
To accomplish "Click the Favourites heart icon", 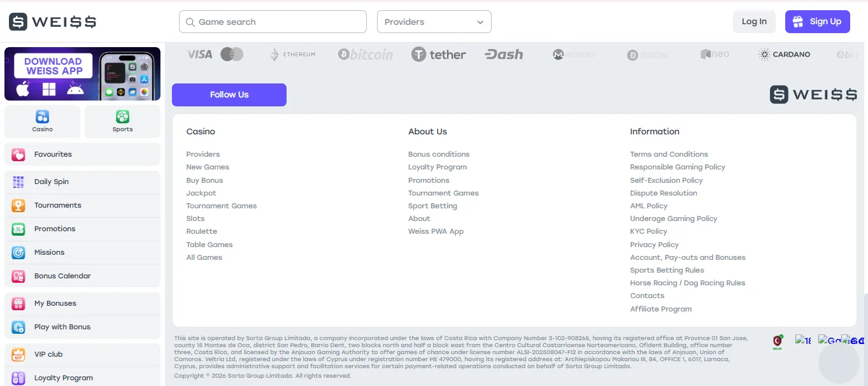I will [x=18, y=154].
